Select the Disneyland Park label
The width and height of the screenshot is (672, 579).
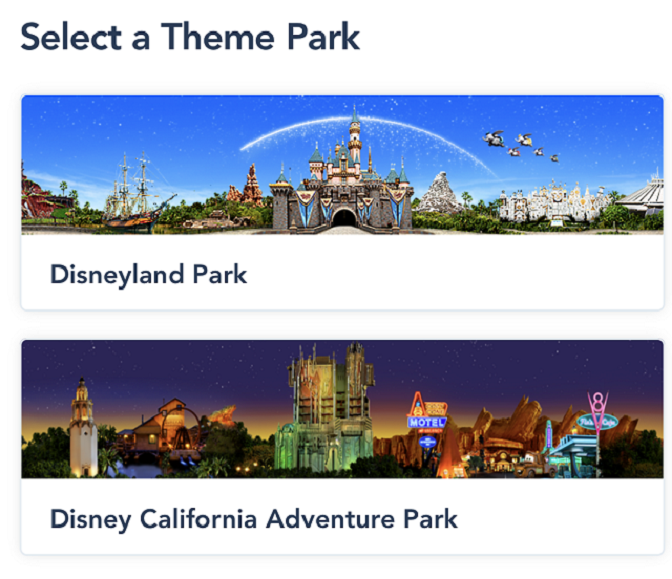tap(148, 274)
